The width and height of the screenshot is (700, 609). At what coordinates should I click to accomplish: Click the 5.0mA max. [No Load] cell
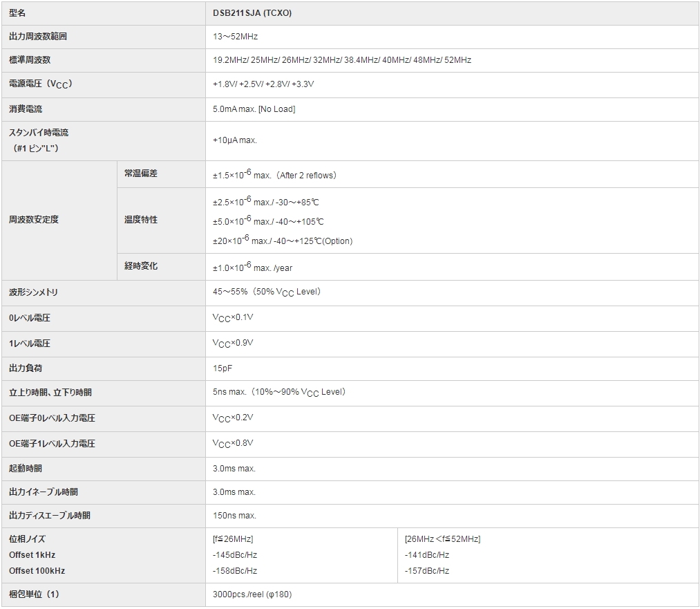[x=254, y=109]
